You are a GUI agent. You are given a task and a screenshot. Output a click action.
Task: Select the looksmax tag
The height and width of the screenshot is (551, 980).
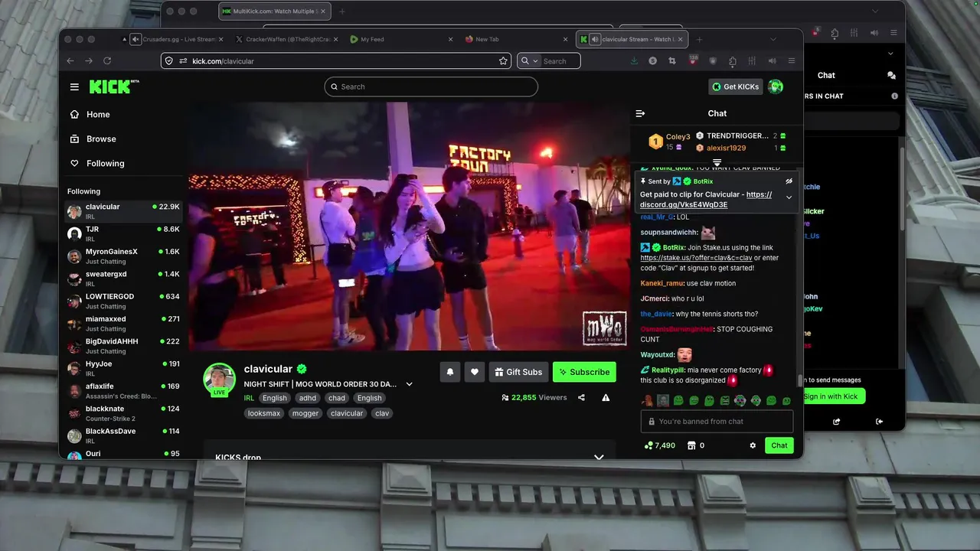pos(264,413)
